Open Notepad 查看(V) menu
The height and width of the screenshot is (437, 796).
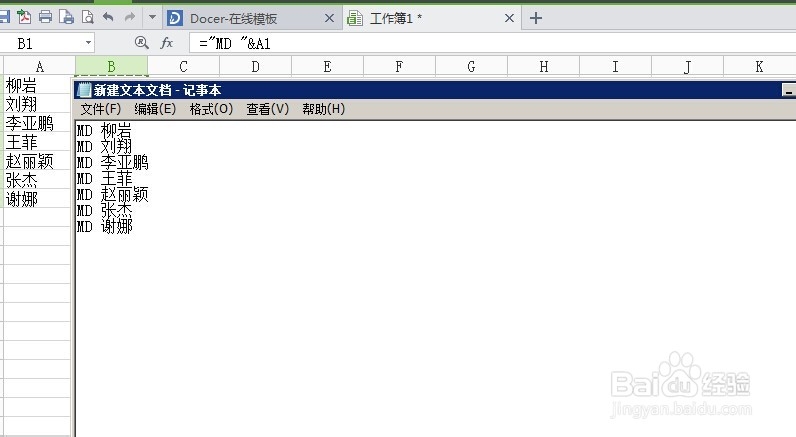coord(268,109)
